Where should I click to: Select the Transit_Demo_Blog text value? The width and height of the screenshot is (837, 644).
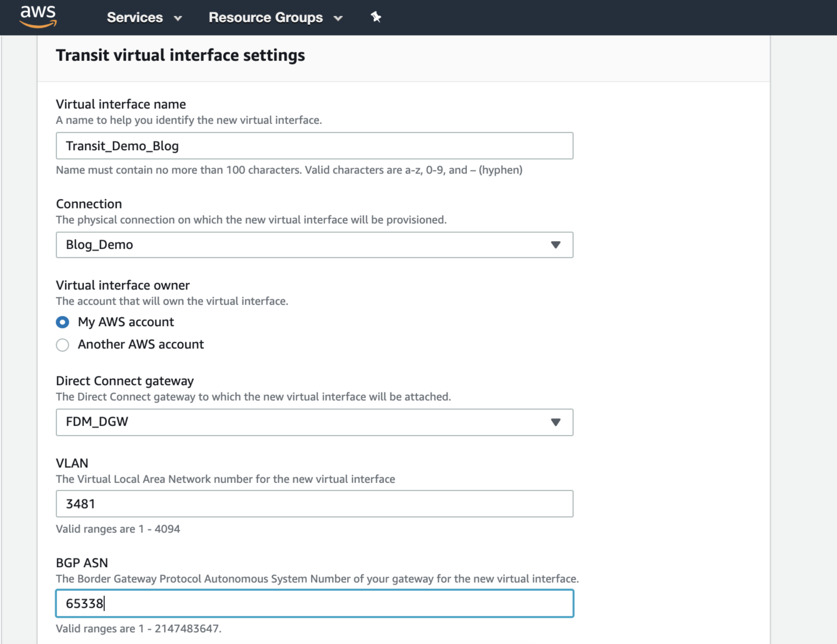(122, 146)
